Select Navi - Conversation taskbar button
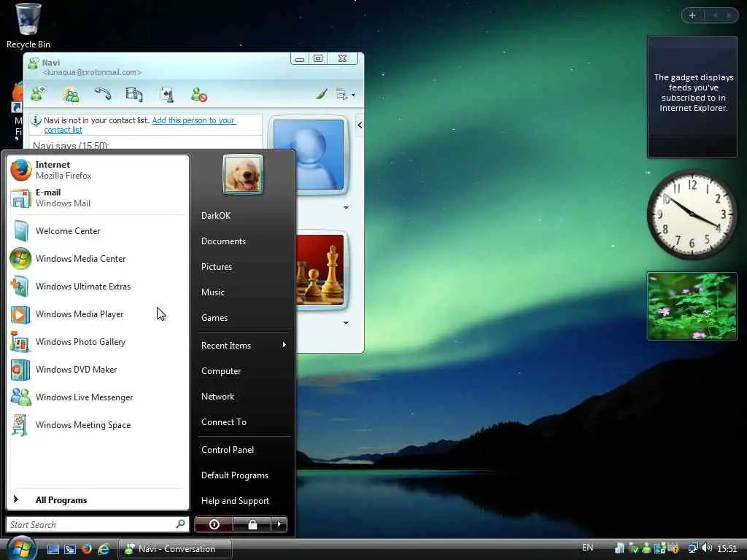 175,549
